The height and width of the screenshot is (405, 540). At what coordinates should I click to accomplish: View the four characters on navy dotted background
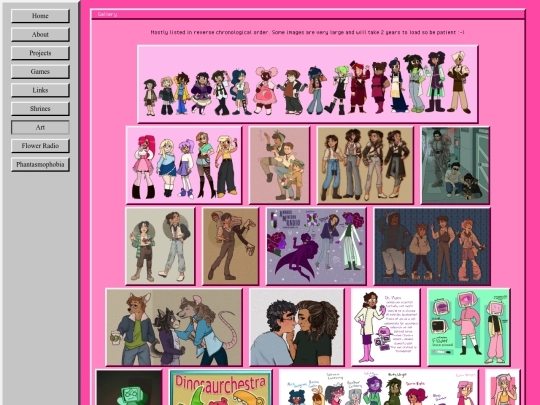[432, 246]
